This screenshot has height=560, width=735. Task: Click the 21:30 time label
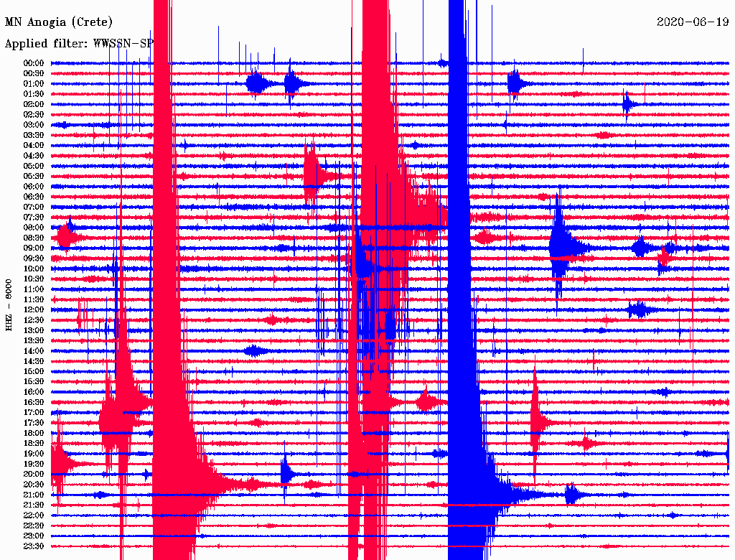[x=34, y=505]
